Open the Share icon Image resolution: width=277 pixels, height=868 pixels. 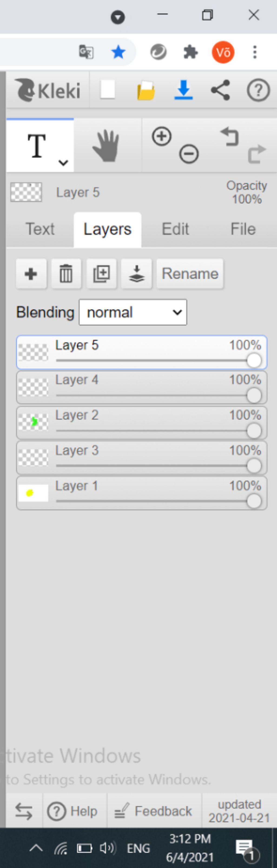click(x=220, y=90)
